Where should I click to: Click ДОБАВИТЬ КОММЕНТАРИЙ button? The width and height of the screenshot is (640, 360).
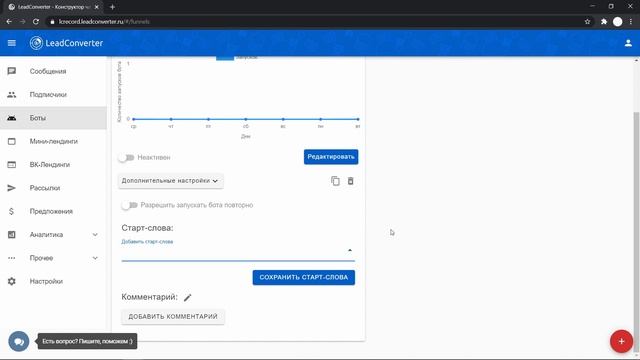[173, 317]
